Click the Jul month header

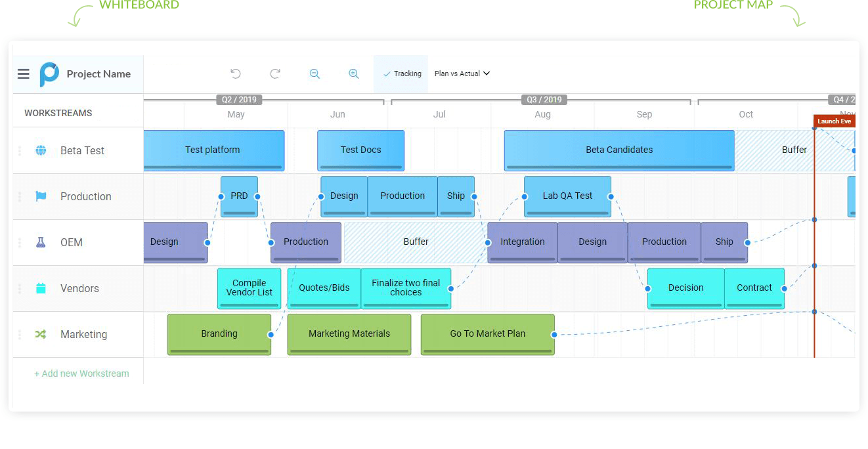point(439,114)
